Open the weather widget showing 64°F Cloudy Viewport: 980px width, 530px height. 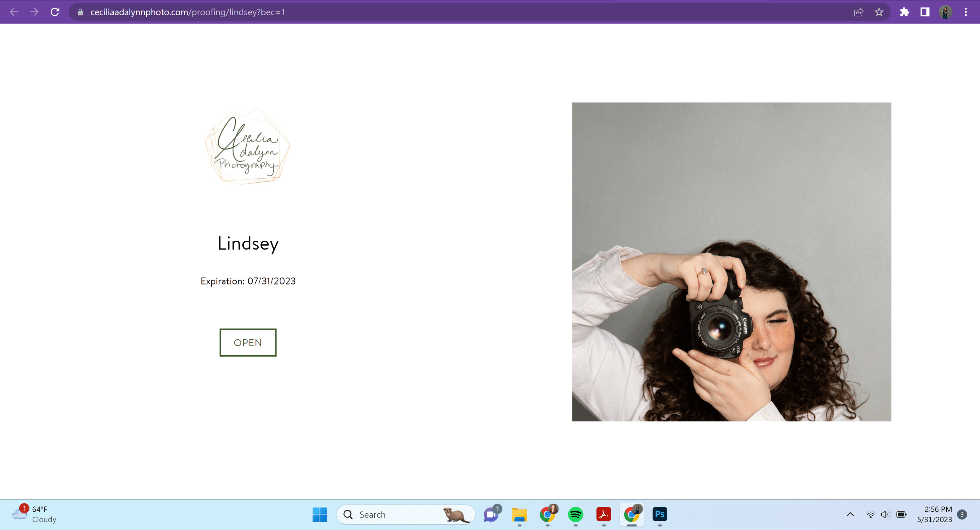[x=34, y=514]
